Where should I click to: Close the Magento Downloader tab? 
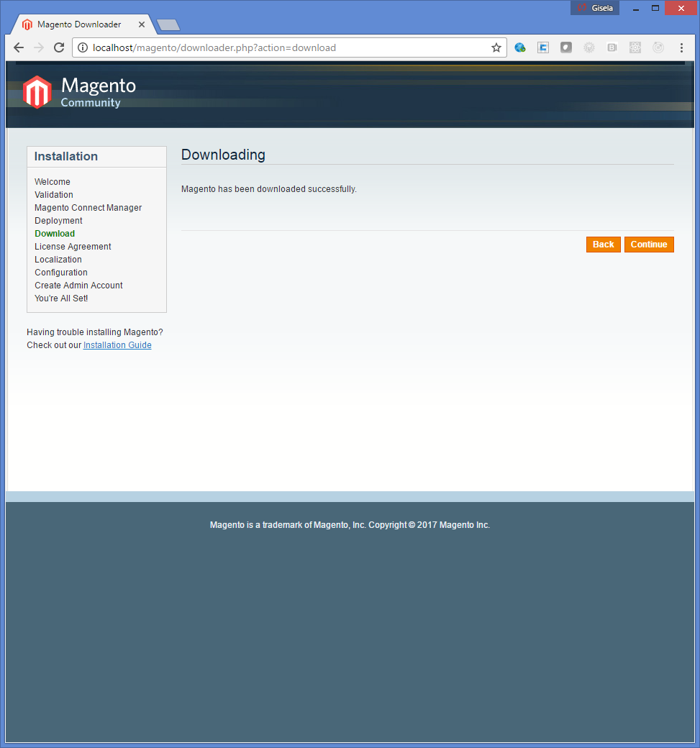click(142, 24)
